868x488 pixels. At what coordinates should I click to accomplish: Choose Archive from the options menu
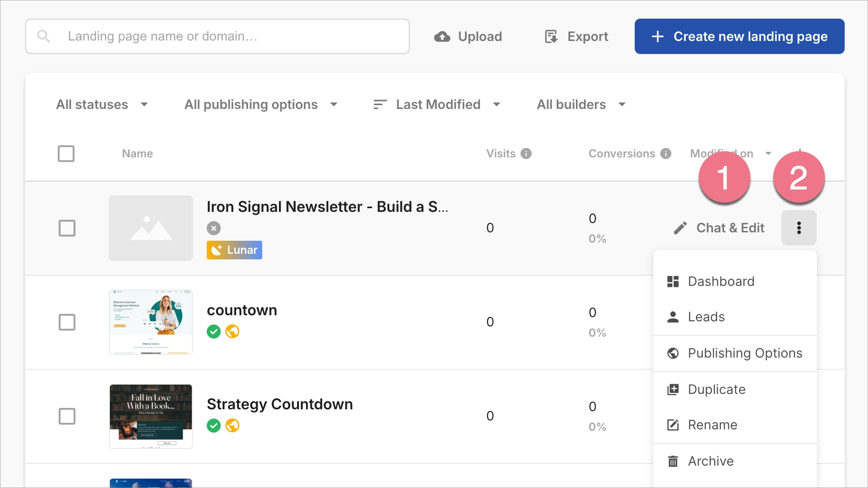pyautogui.click(x=735, y=461)
